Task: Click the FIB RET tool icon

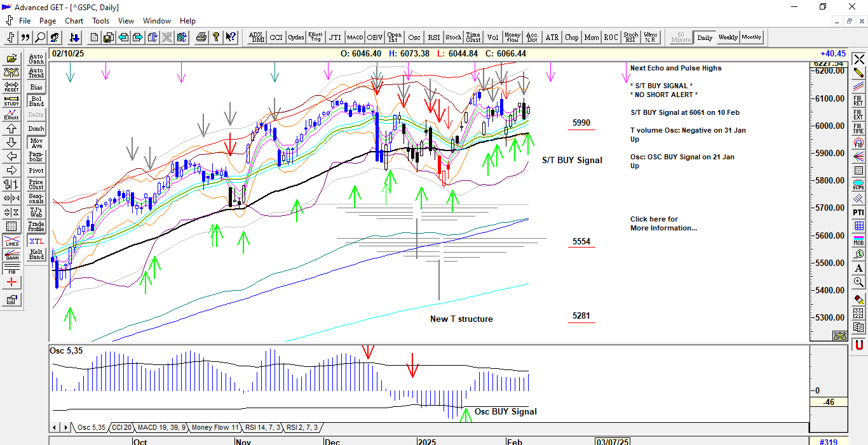Action: [x=858, y=101]
